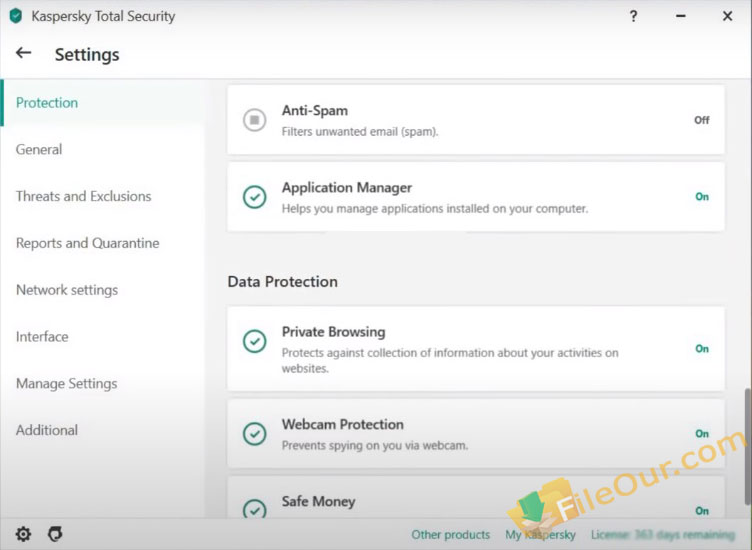
Task: Click the Anti-Spam stopped status icon
Action: (254, 119)
